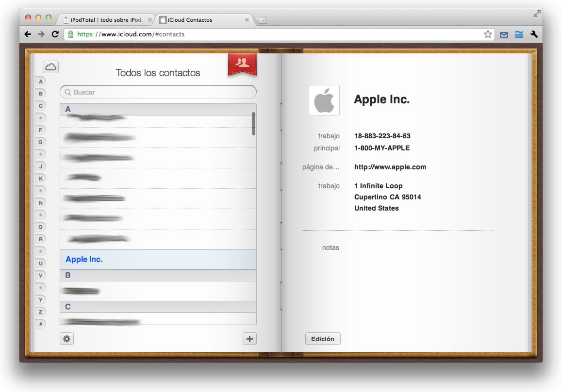This screenshot has width=562, height=392.
Task: Open the iCloud apps cloud icon
Action: point(50,66)
